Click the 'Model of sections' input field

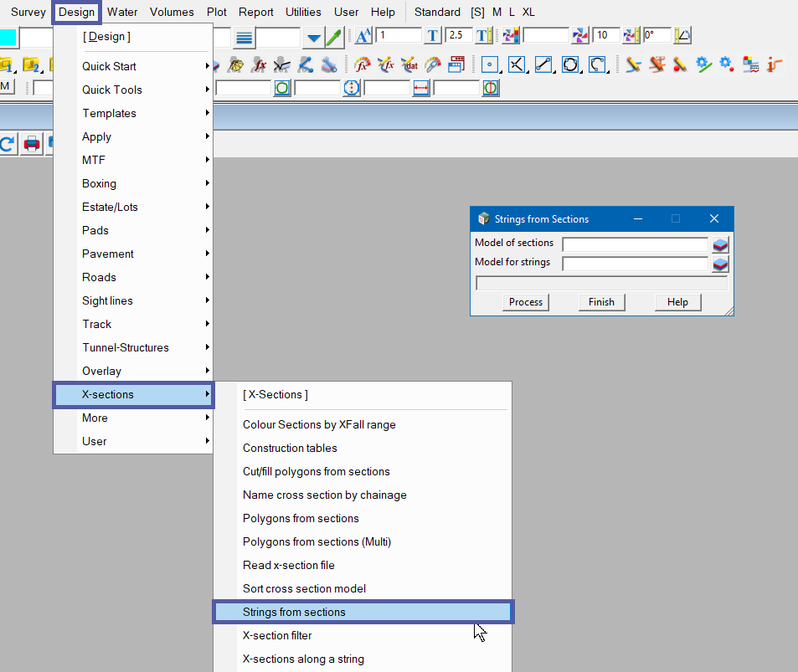tap(635, 244)
